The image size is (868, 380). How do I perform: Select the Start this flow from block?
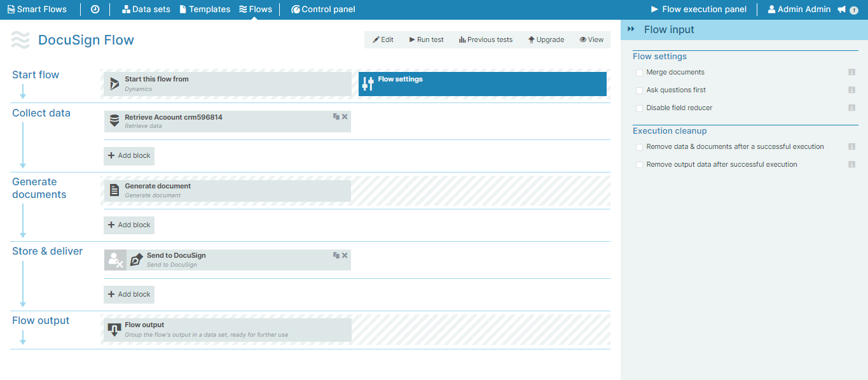point(228,84)
